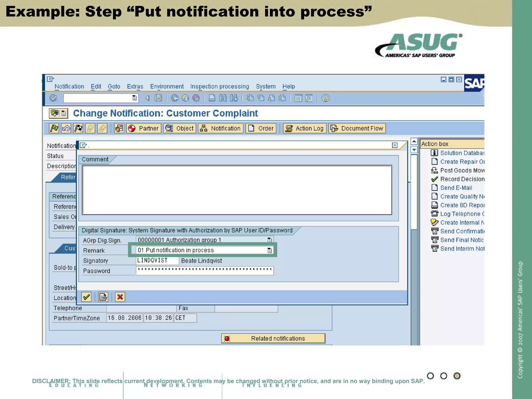
Task: Click the green flag Put in Process icon
Action: point(54,128)
